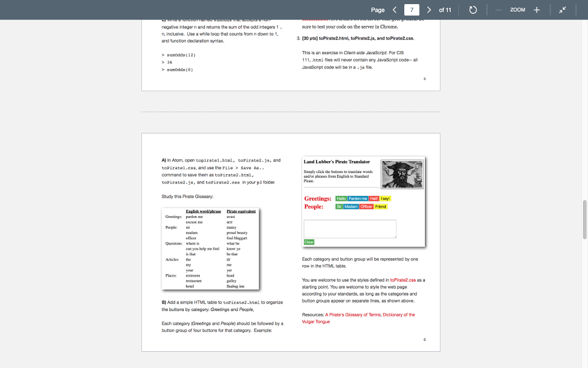
Task: Click the blue Pardon me button
Action: coord(357,198)
